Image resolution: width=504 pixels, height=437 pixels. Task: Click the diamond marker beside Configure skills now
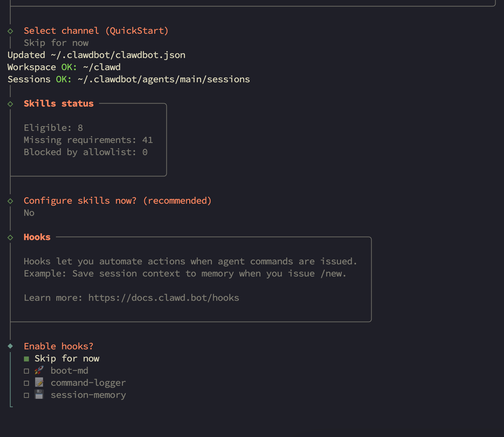(x=10, y=201)
